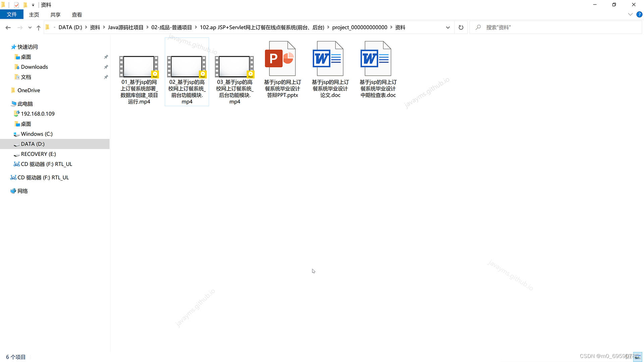The height and width of the screenshot is (362, 644).
Task: Click the Up directory arrow
Action: point(39,27)
